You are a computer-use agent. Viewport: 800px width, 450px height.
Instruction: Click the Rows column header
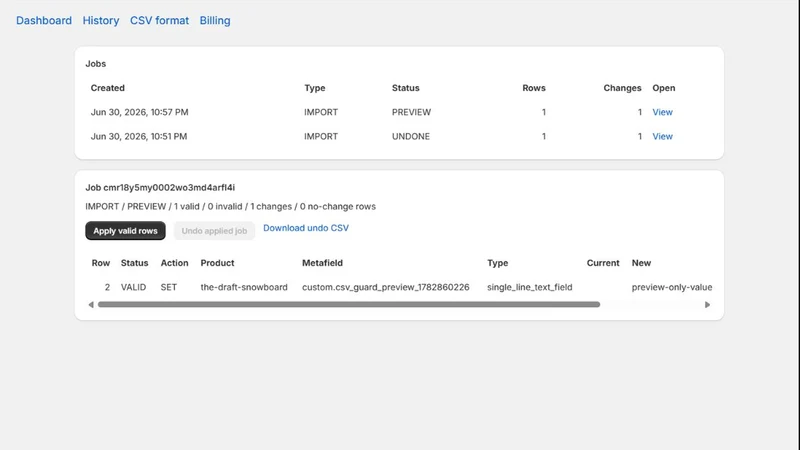pyautogui.click(x=534, y=88)
